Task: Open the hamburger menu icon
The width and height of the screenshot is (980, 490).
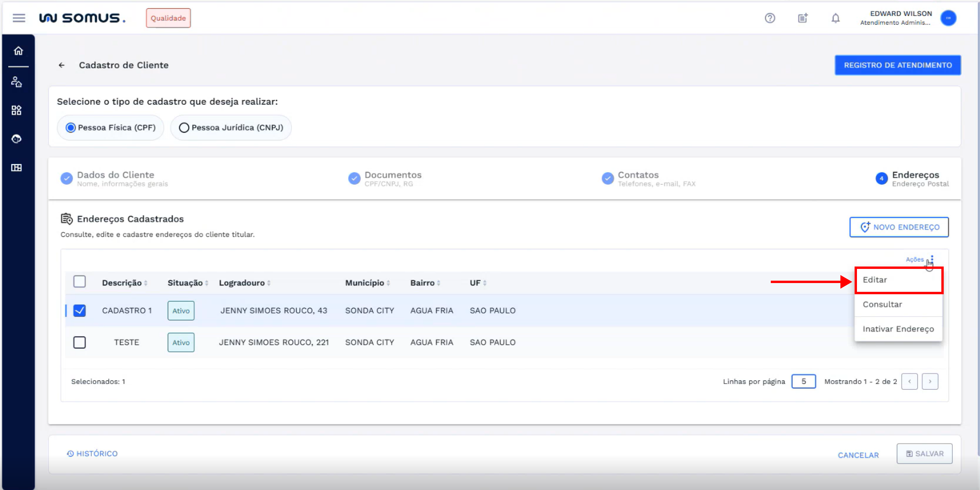Action: click(19, 18)
